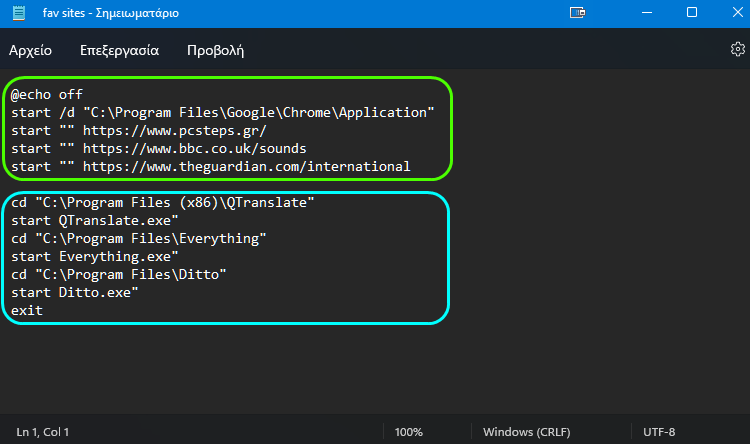Click the theguardian.com URL line
Screen dimensions: 750x444
[210, 166]
